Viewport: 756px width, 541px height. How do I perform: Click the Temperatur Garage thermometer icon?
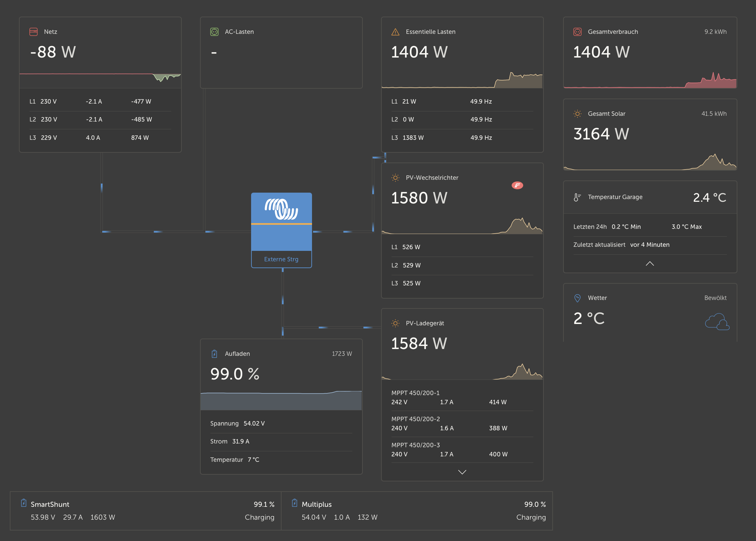click(x=577, y=197)
